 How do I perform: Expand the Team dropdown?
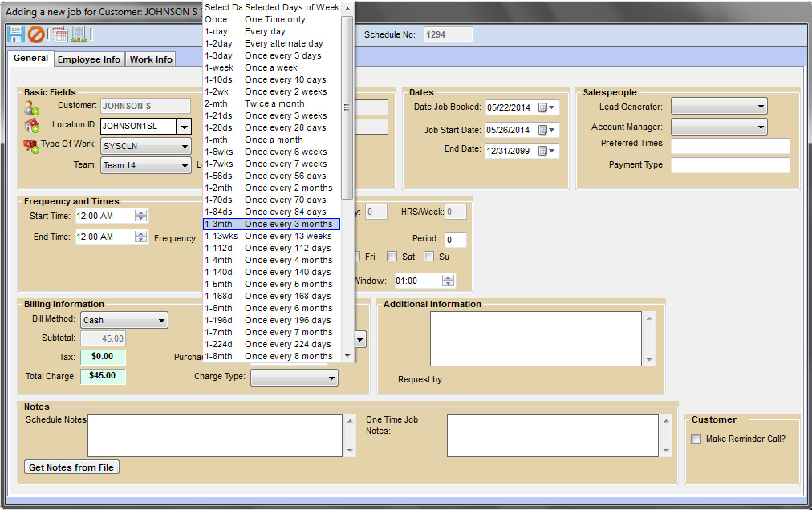[x=185, y=166]
